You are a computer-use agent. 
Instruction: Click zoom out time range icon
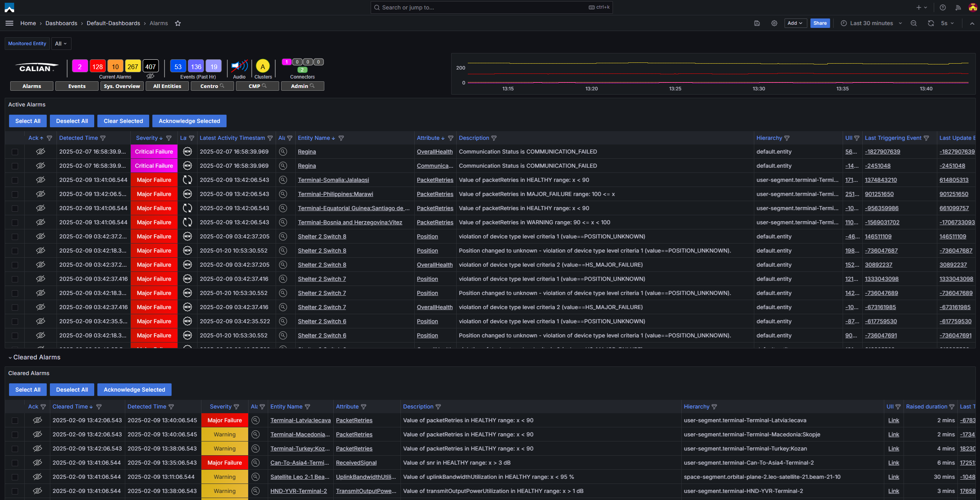tap(914, 24)
